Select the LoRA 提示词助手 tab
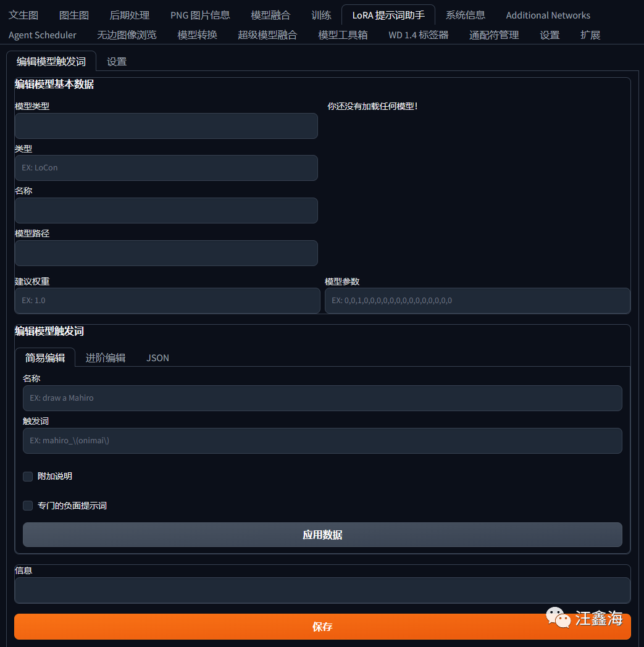 point(388,15)
